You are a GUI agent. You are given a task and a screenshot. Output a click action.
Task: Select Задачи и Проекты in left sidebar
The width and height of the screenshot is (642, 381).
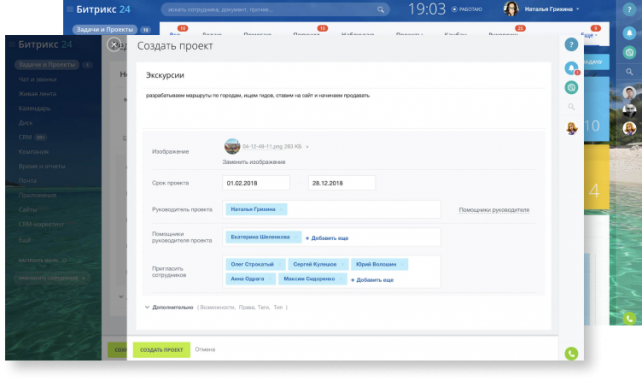tap(47, 65)
